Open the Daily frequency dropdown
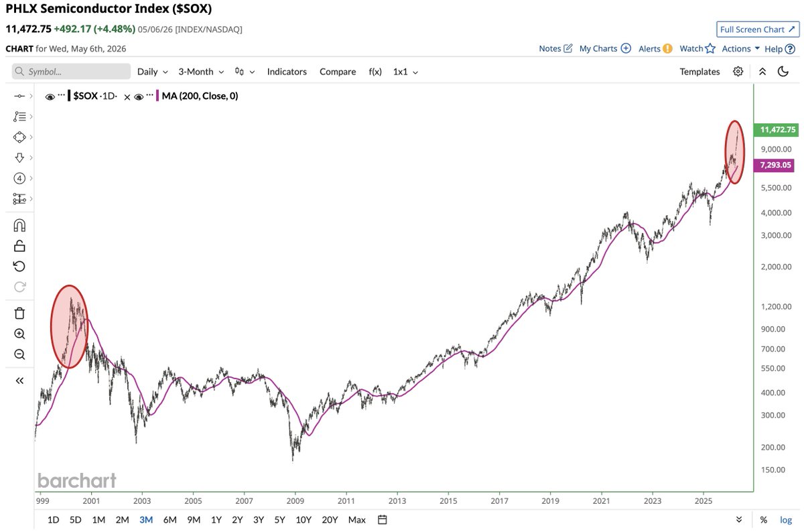804x532 pixels. [x=152, y=72]
